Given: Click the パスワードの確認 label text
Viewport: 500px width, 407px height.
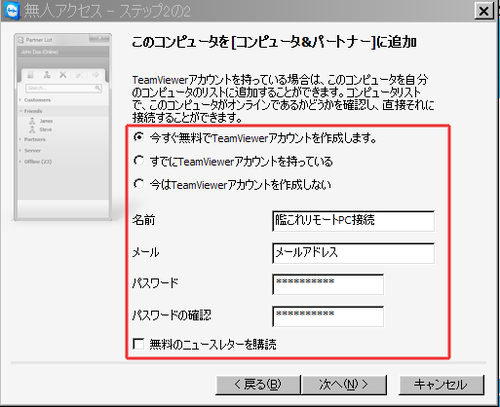Looking at the screenshot, I should click(172, 315).
